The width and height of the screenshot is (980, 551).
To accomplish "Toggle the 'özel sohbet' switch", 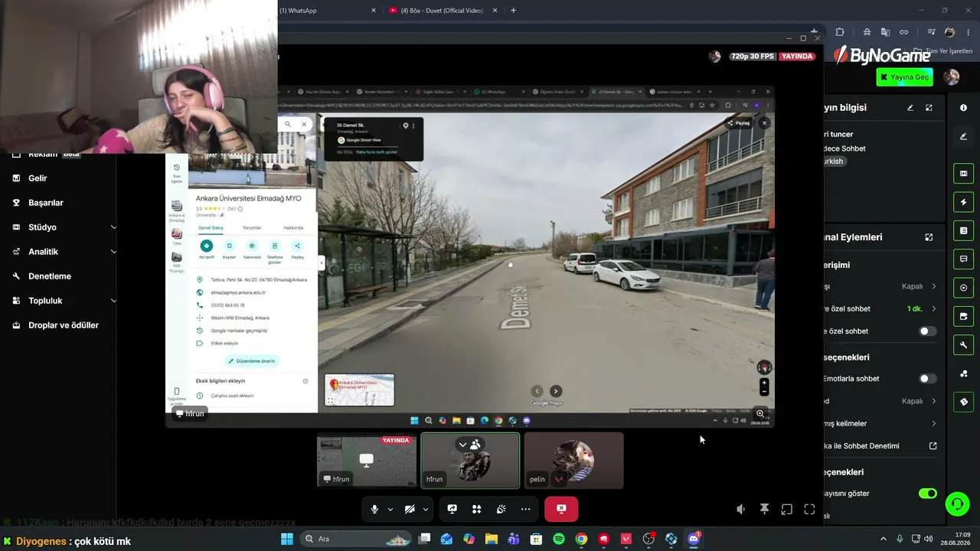I will pos(927,331).
